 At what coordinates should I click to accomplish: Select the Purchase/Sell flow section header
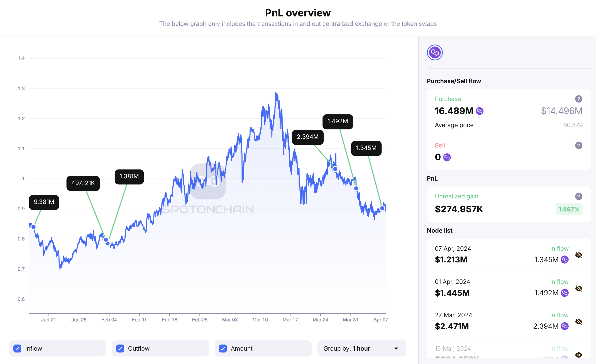click(x=454, y=81)
